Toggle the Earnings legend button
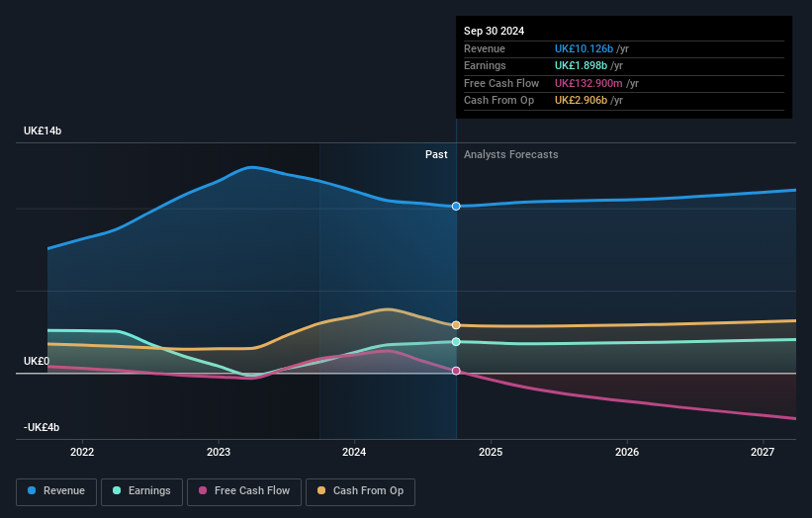This screenshot has height=518, width=812. tap(141, 491)
